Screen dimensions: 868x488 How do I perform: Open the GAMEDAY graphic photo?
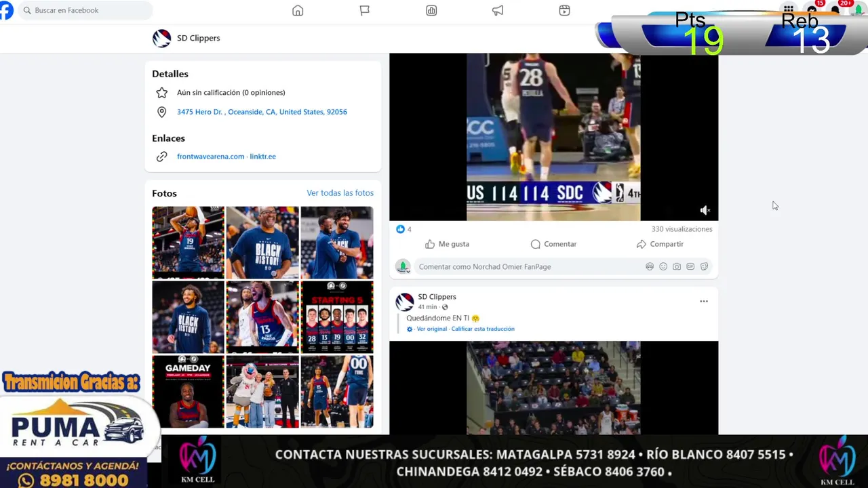(x=188, y=392)
